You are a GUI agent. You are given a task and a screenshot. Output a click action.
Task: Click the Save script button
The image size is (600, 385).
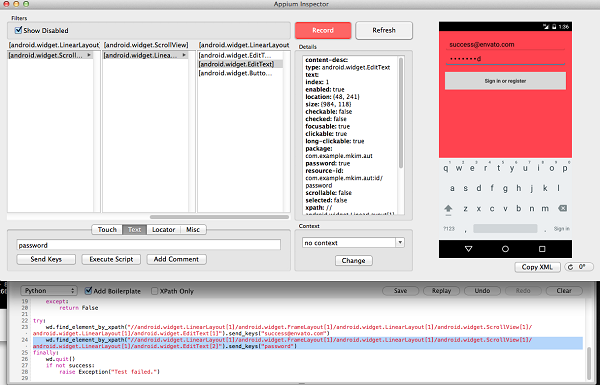click(x=400, y=291)
